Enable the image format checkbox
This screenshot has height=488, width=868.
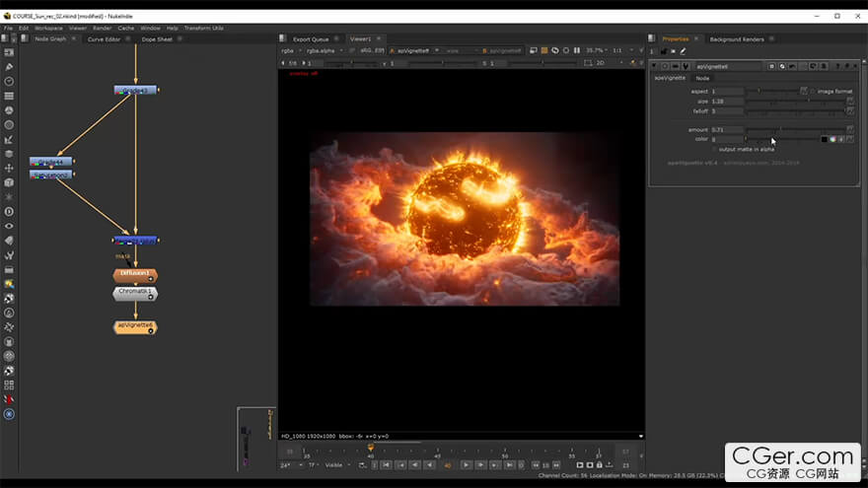tap(813, 91)
